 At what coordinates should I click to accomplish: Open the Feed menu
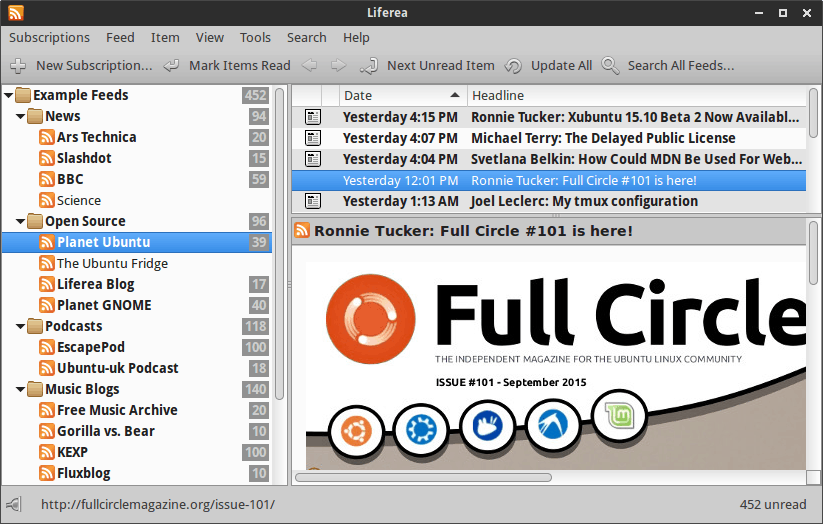tap(120, 38)
